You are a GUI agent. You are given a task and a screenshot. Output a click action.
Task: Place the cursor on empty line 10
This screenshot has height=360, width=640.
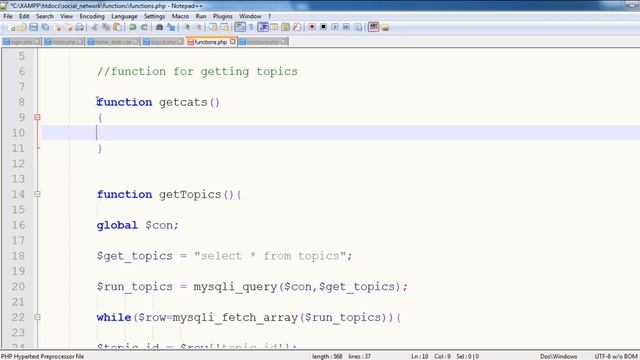340,133
